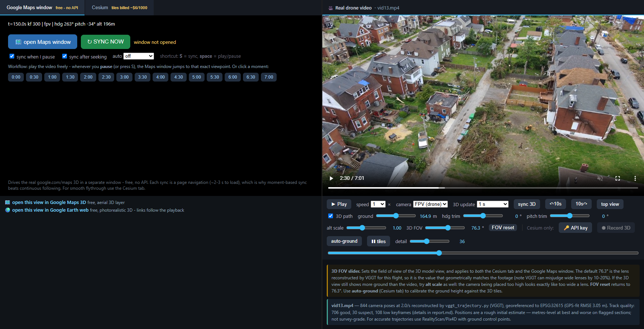Unmute the drone video speaker icon

pyautogui.click(x=600, y=178)
